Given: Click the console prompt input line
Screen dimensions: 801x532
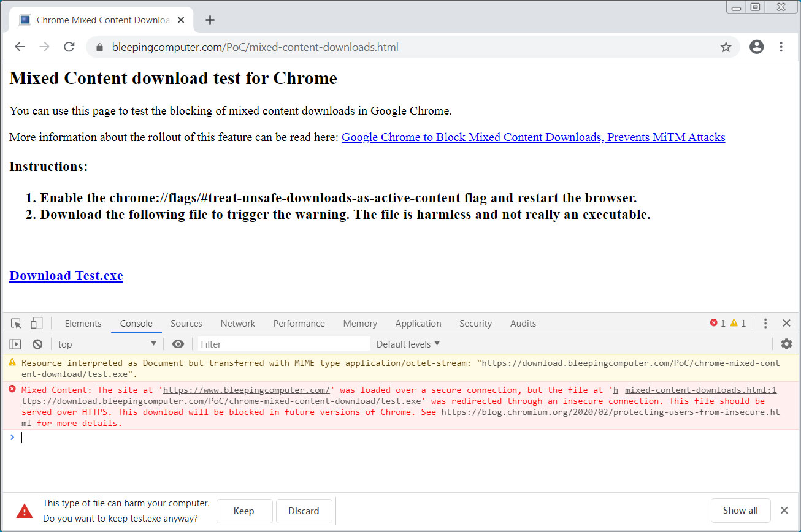Looking at the screenshot, I should (400, 438).
